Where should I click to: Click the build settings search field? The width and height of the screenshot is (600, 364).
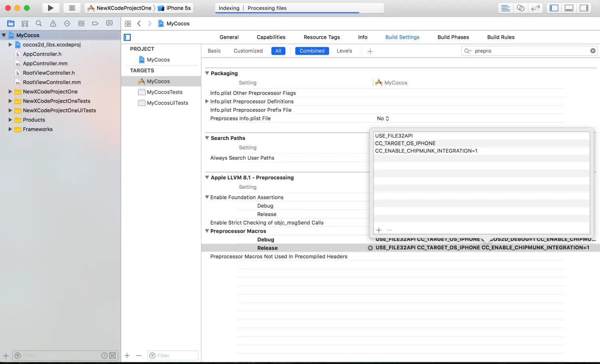click(529, 51)
